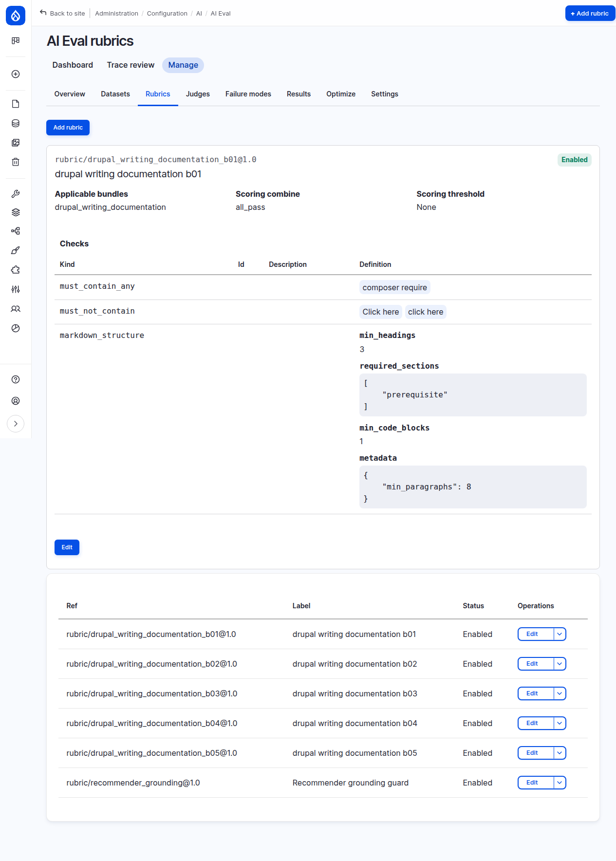616x861 pixels.
Task: Open the hierarchy nodes sidebar icon
Action: pos(16,231)
